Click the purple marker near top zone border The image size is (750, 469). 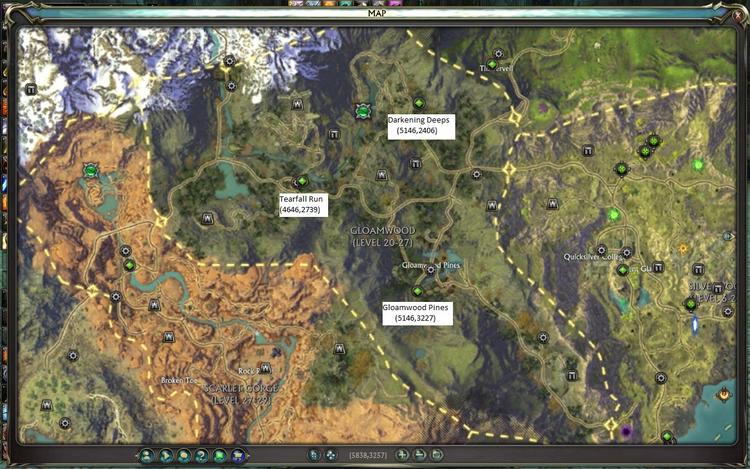pos(543,108)
